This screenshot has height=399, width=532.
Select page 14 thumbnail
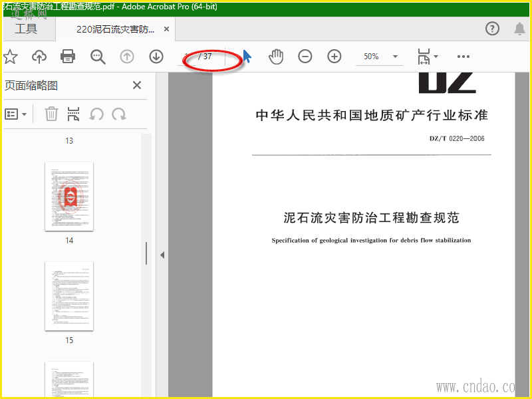tap(69, 197)
